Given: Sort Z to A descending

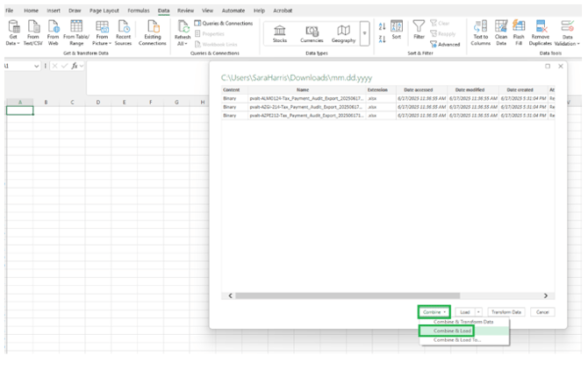Looking at the screenshot, I should (x=382, y=39).
